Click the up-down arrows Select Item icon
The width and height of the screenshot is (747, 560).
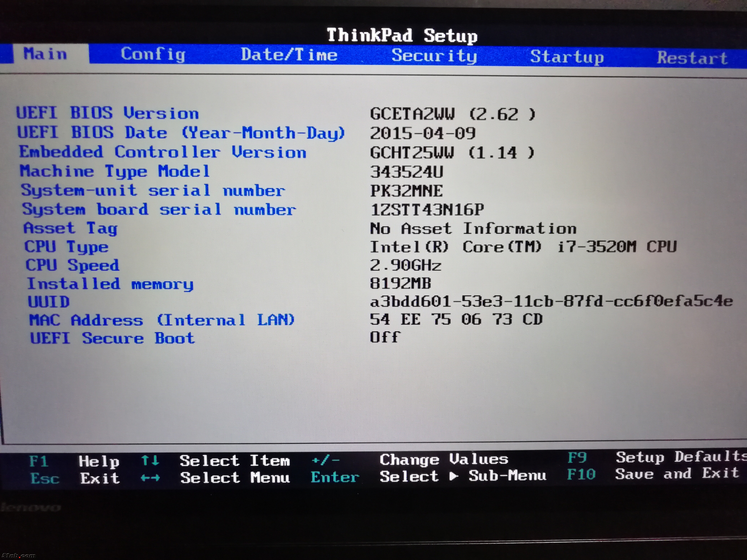tap(150, 460)
